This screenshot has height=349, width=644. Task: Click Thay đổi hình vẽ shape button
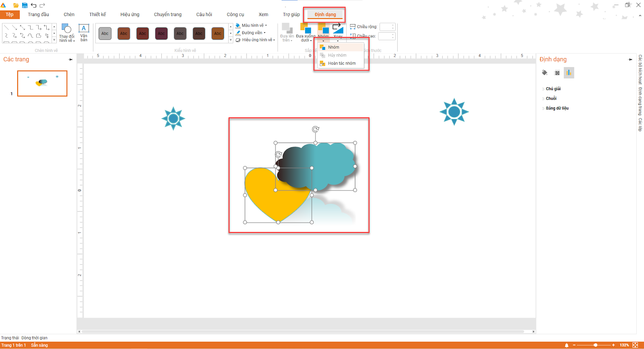67,33
